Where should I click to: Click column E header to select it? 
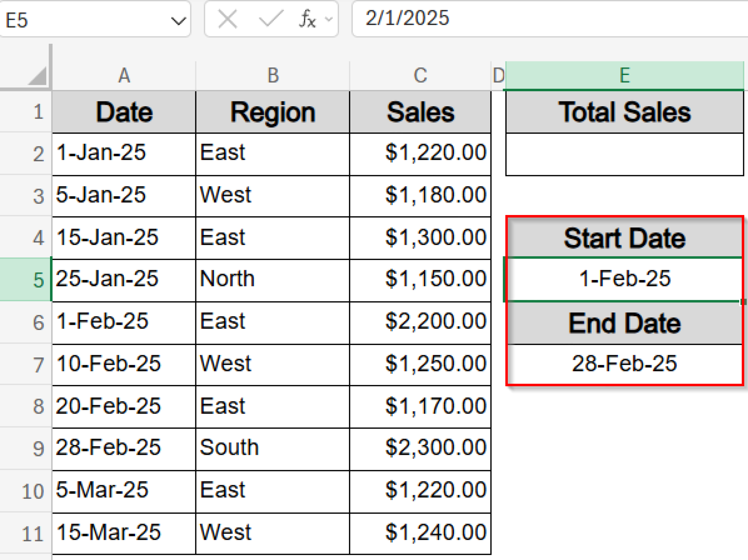625,75
